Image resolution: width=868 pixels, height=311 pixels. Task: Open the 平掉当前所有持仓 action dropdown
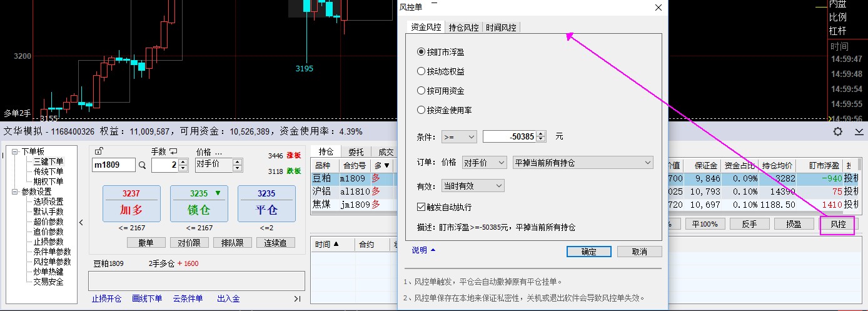click(x=582, y=163)
